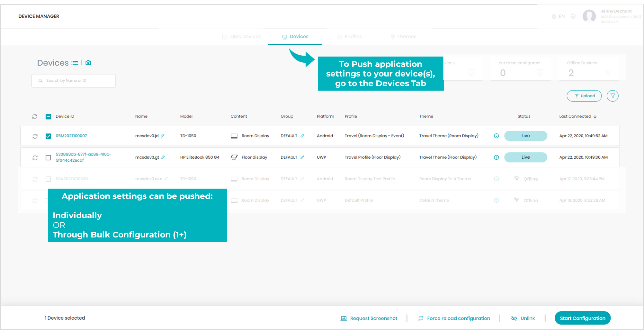The height and width of the screenshot is (330, 644).
Task: Focus the Search by Name or ID field
Action: (x=74, y=81)
